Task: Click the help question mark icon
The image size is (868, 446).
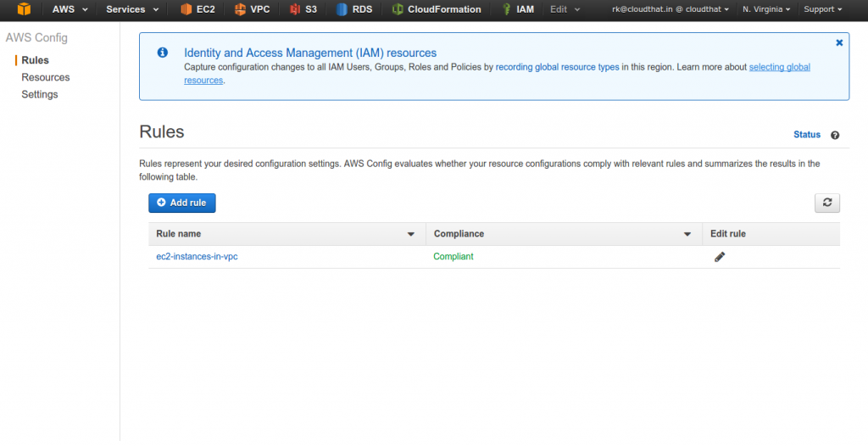Action: 835,135
